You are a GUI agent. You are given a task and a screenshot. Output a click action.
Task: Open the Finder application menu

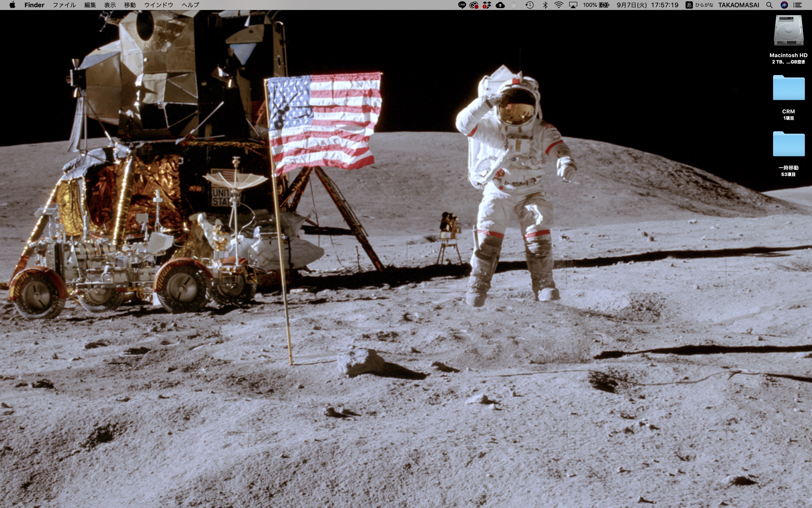34,5
